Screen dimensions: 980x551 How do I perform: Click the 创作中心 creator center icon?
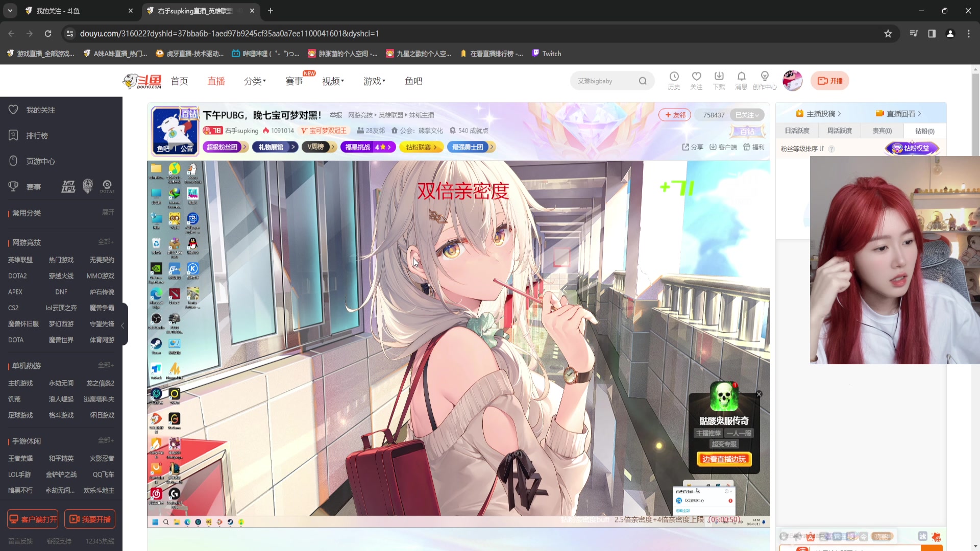coord(764,80)
